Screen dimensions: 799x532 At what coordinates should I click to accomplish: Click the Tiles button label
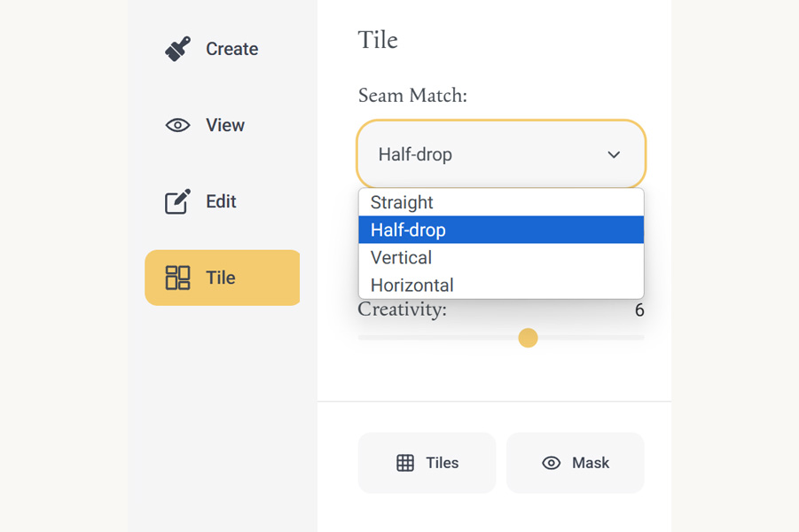click(443, 463)
